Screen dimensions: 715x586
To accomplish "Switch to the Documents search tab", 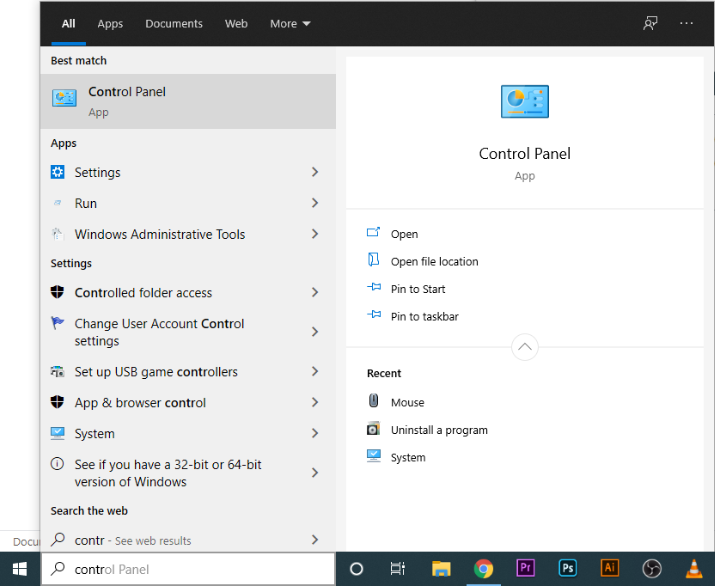I will pyautogui.click(x=174, y=24).
